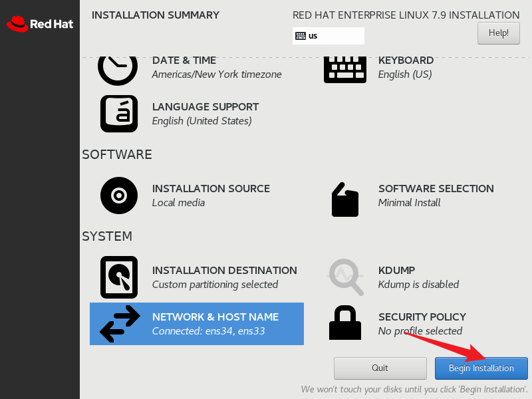
Task: Click 'Connected: ens34, ens33' status
Action: 208,331
